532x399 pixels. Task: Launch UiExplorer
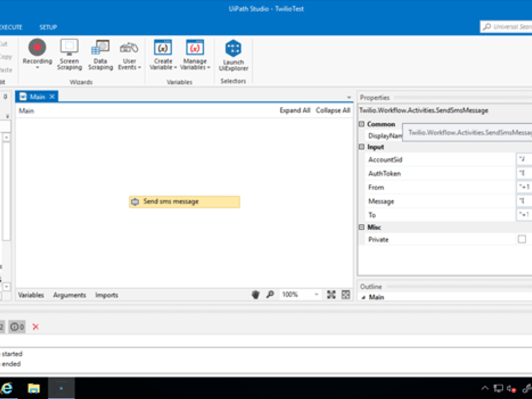click(233, 55)
